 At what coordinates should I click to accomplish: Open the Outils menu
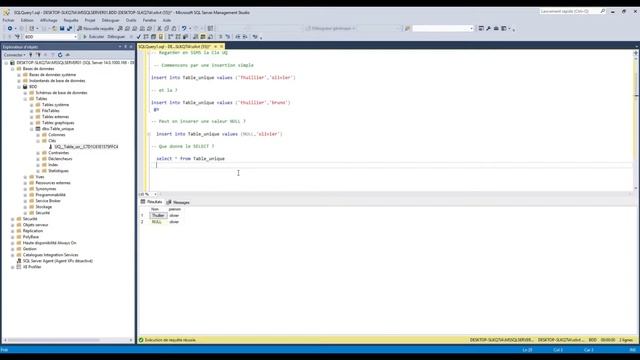tap(131, 20)
